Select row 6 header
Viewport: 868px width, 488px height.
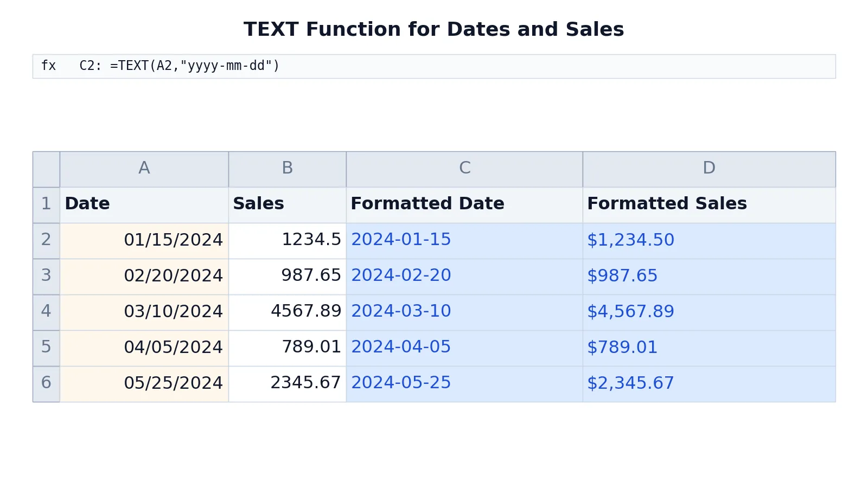(46, 384)
